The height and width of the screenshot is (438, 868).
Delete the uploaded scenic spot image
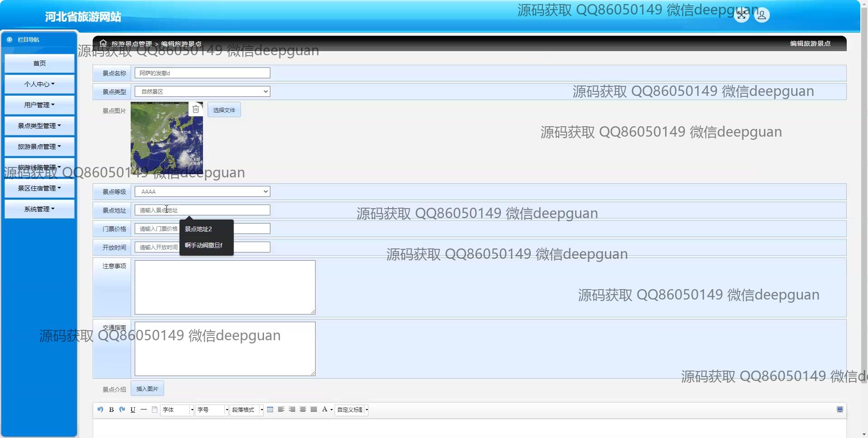pyautogui.click(x=195, y=109)
